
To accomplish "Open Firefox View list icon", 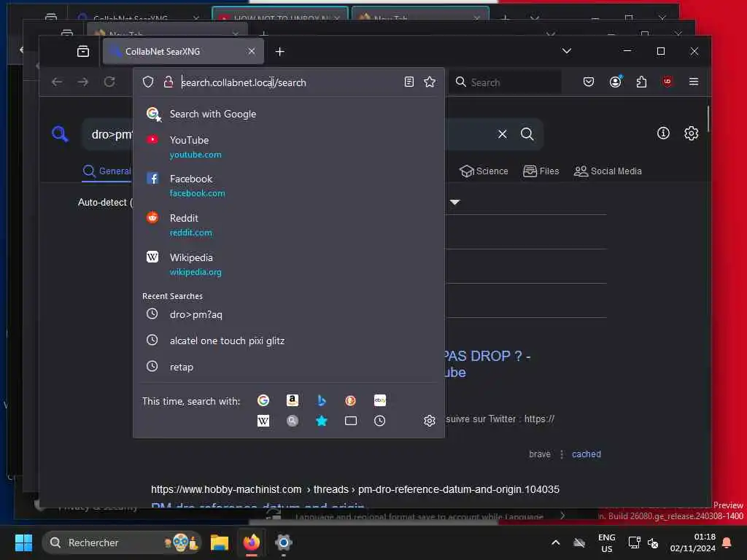I will [x=83, y=52].
